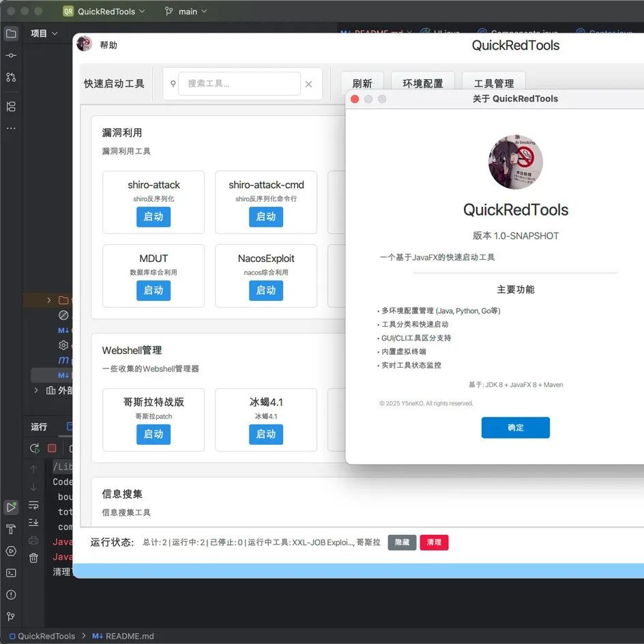Expand the highlighted folder in project tree
The height and width of the screenshot is (644, 644).
49,300
